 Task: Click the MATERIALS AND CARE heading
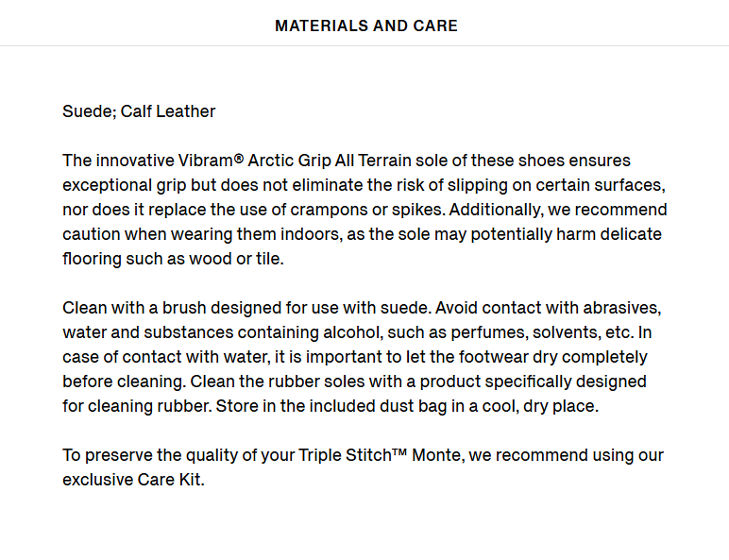tap(366, 25)
